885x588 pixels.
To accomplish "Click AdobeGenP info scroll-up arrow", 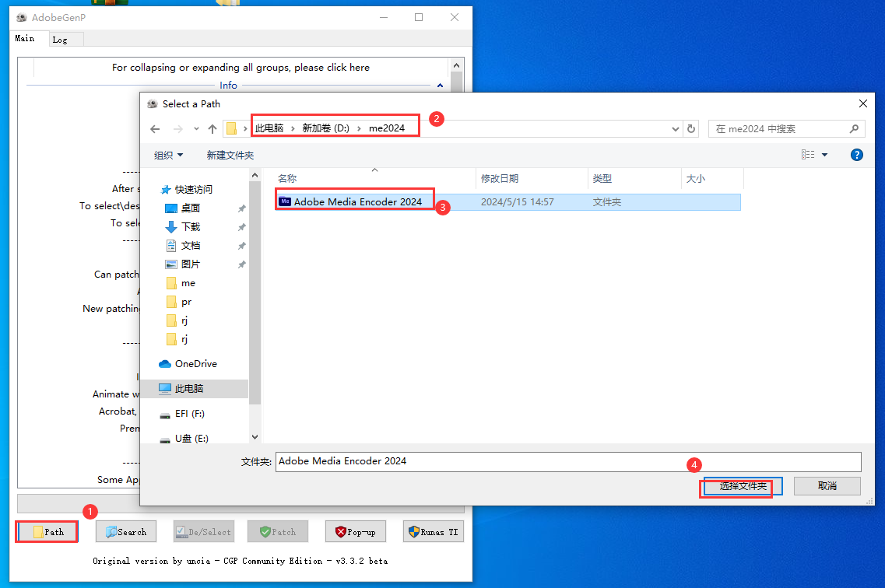I will pyautogui.click(x=457, y=65).
